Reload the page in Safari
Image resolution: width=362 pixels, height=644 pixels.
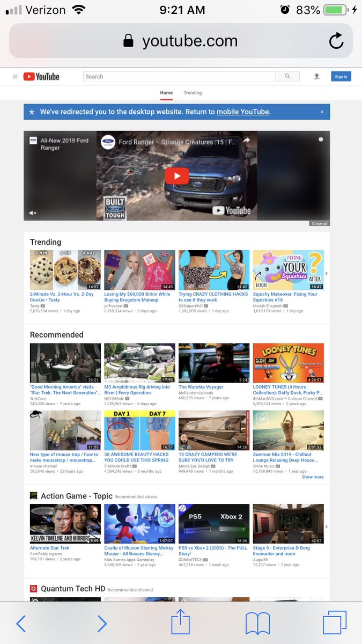tap(336, 41)
